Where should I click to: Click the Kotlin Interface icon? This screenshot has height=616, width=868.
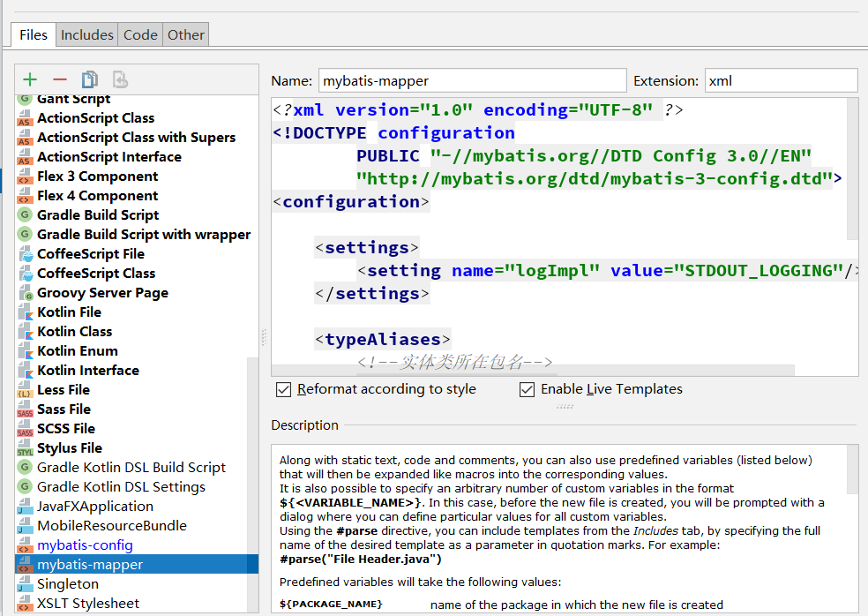(x=25, y=370)
